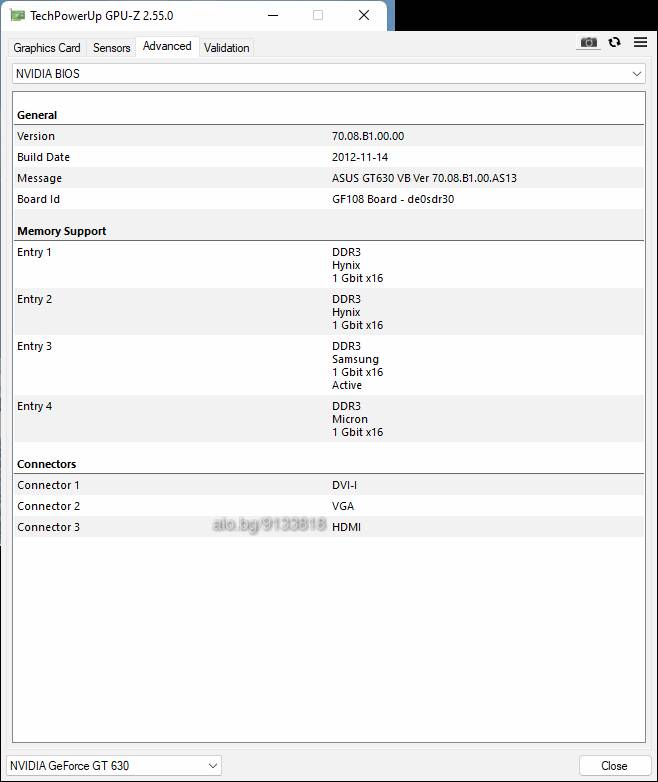Click the Samsung memory vendor text

[x=355, y=359]
